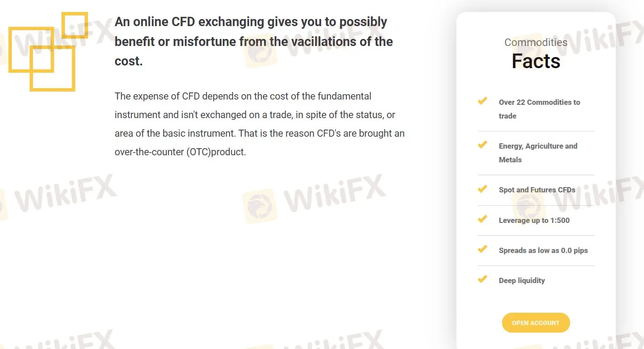Screen dimensions: 644x349
Task: Click the Spot and Futures CFDs text
Action: [x=537, y=190]
